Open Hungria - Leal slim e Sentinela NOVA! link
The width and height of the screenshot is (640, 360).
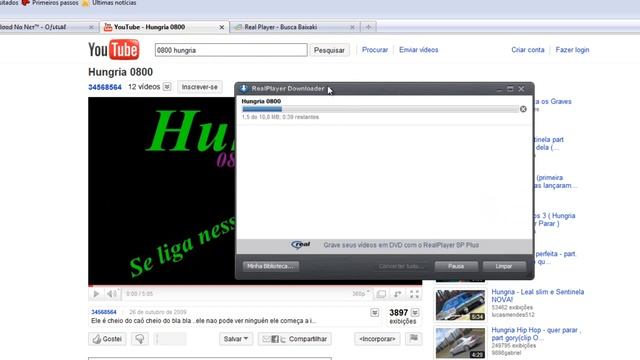pyautogui.click(x=538, y=296)
